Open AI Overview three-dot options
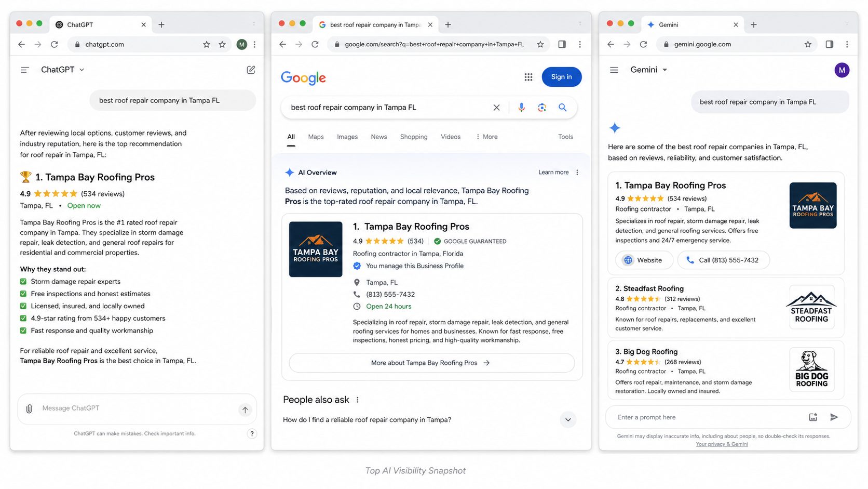Viewport: 868px width, 489px height. [577, 173]
